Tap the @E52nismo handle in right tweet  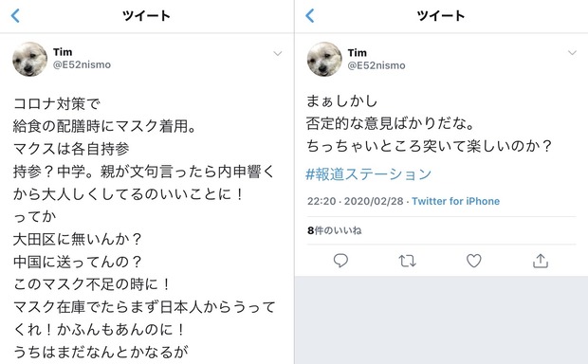click(x=377, y=65)
